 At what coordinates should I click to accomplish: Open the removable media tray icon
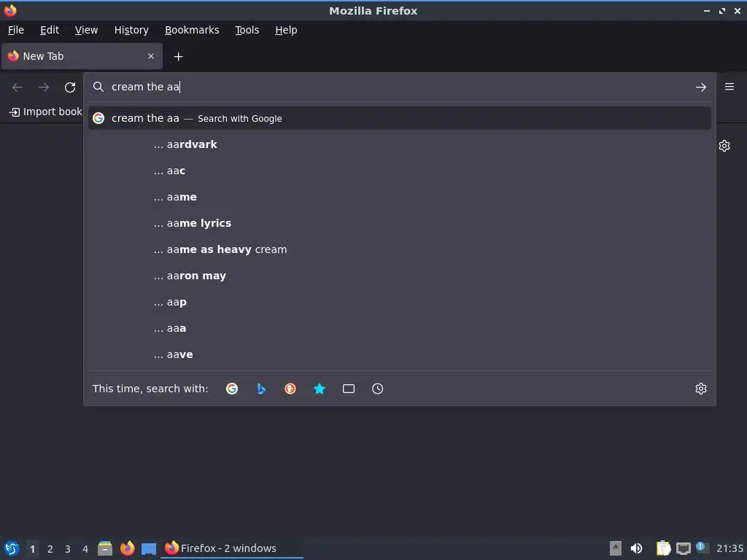[x=616, y=548]
